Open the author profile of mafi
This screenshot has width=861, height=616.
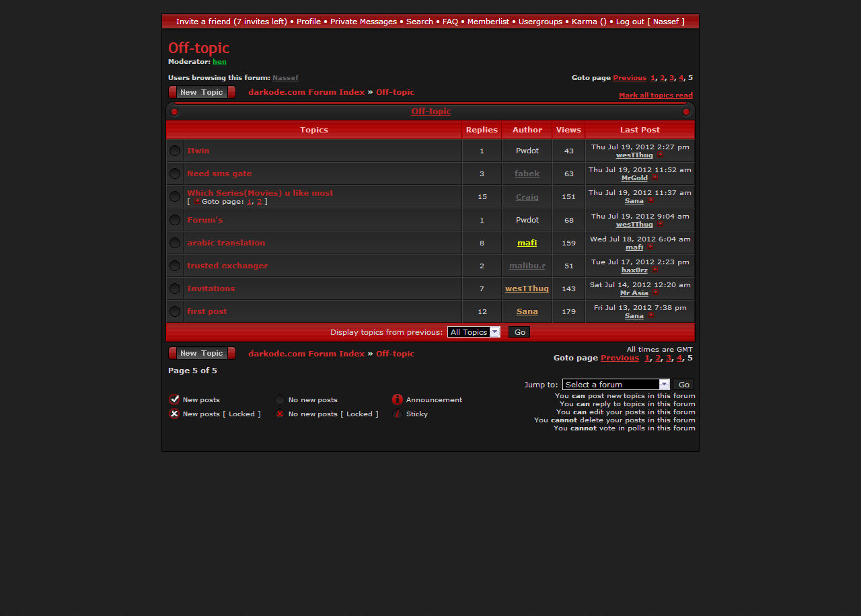(527, 243)
